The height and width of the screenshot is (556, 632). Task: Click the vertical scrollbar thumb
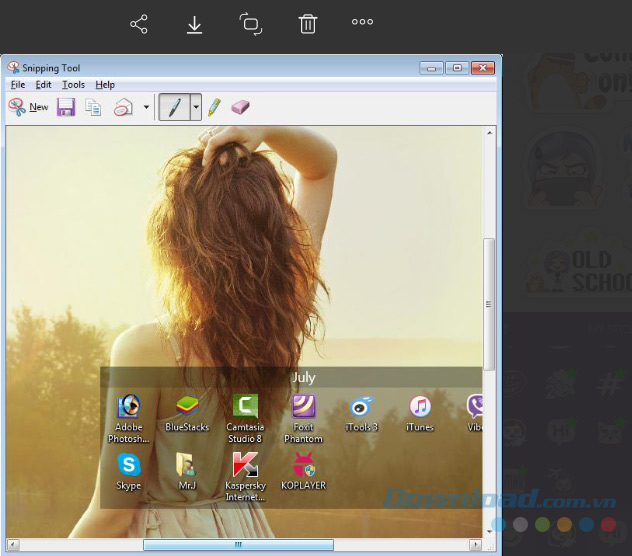pos(489,304)
